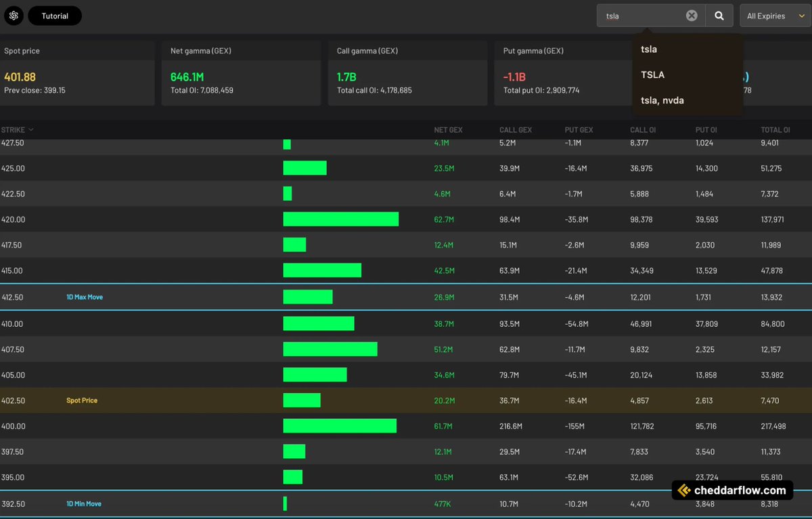
Task: Click the yellow Spot Price label
Action: (x=82, y=401)
